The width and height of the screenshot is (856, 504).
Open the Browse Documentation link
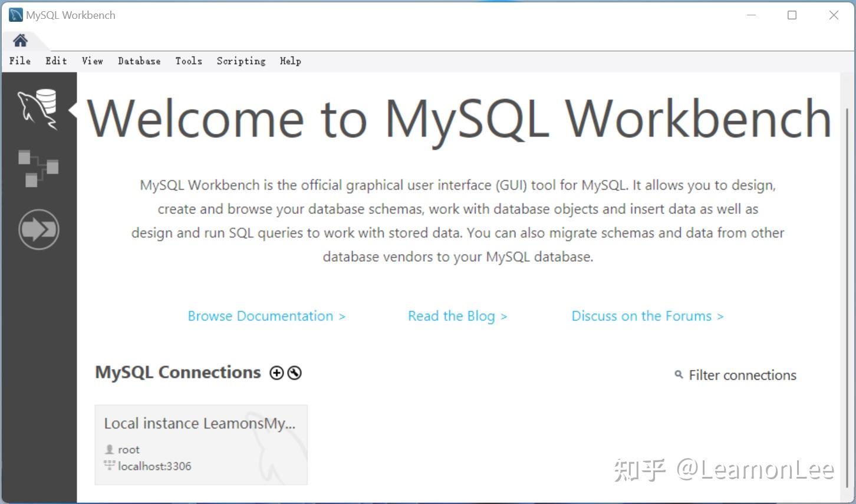pos(266,316)
